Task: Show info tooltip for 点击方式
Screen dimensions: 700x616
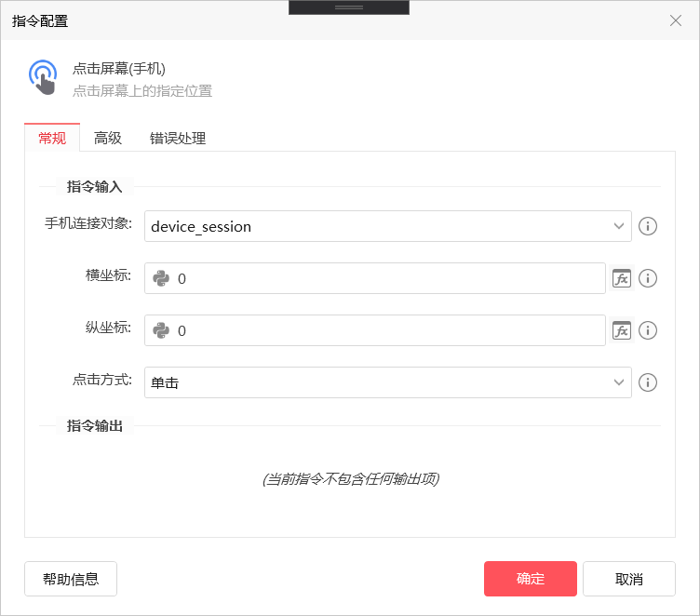Action: 647,382
